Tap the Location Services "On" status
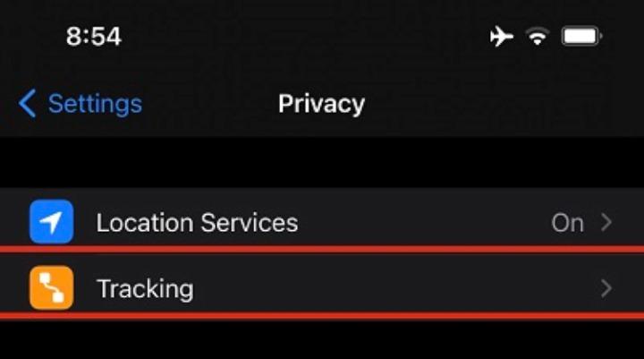This screenshot has height=359, width=644. tap(567, 222)
